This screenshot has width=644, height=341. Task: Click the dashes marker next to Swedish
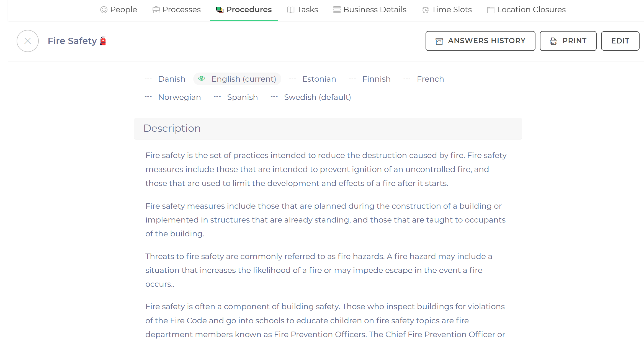click(x=274, y=97)
